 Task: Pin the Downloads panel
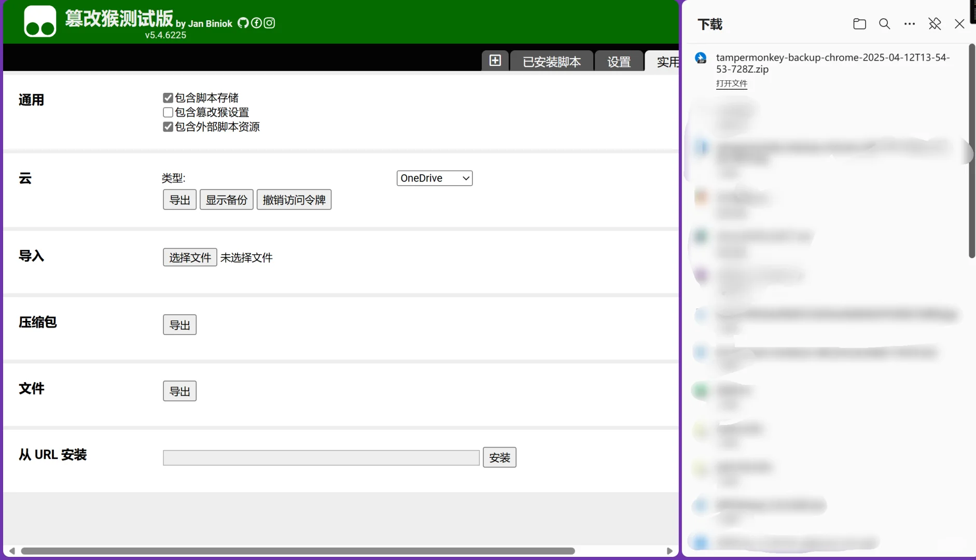935,24
